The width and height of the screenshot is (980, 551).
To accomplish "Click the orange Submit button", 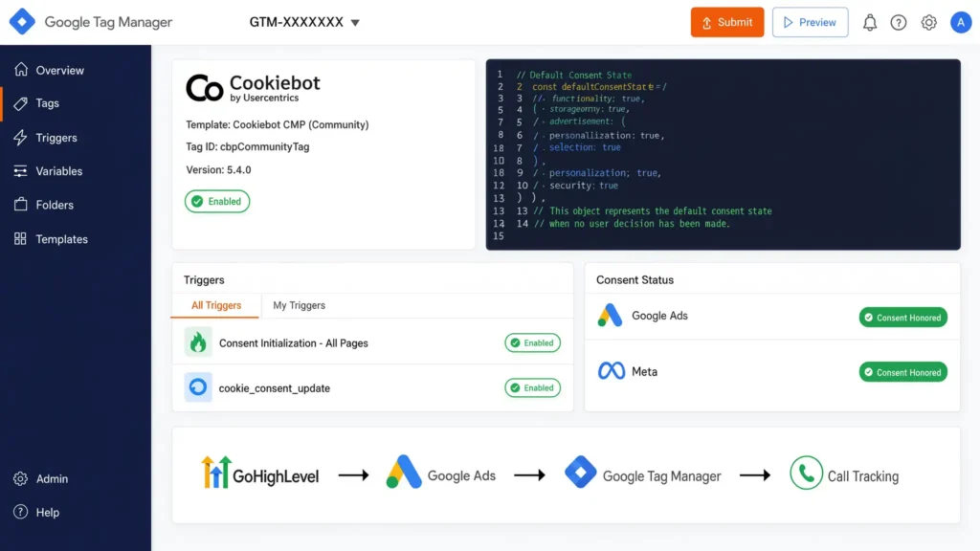I will pyautogui.click(x=727, y=23).
